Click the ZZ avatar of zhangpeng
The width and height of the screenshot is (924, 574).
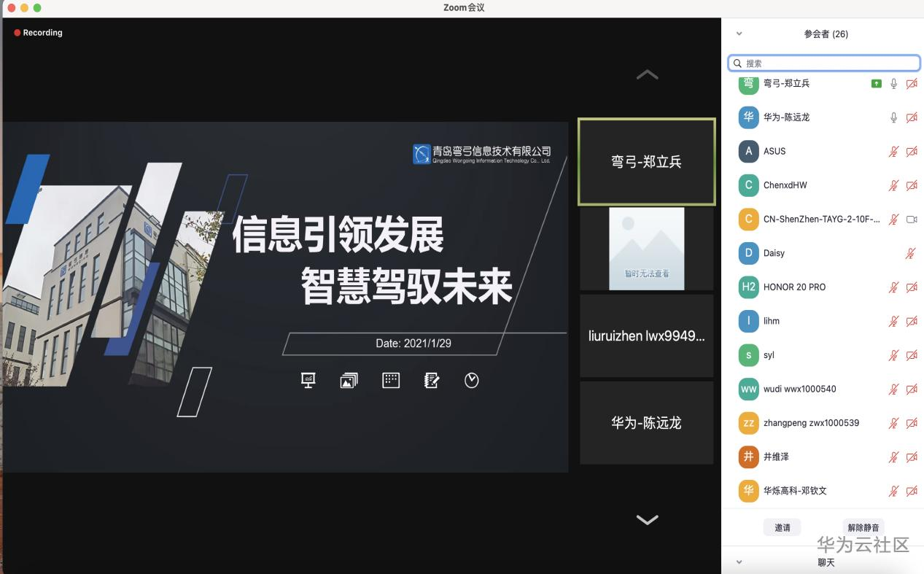(749, 423)
